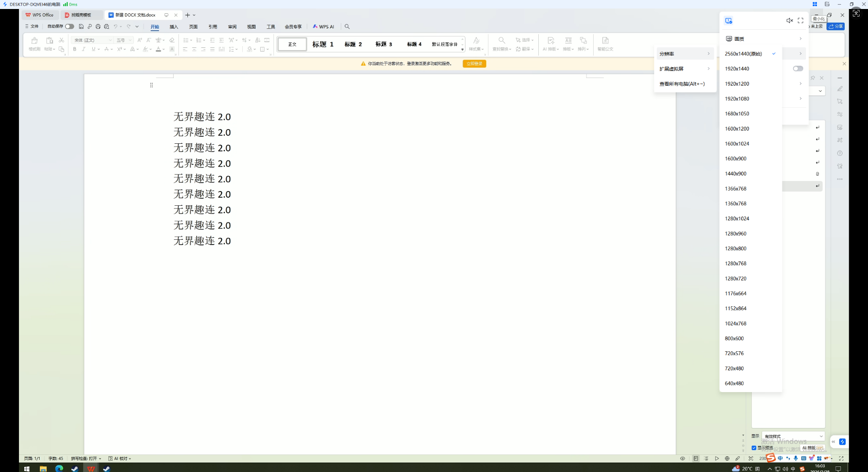Open Microsoft Edge from the taskbar
This screenshot has width=868, height=472.
[x=59, y=468]
